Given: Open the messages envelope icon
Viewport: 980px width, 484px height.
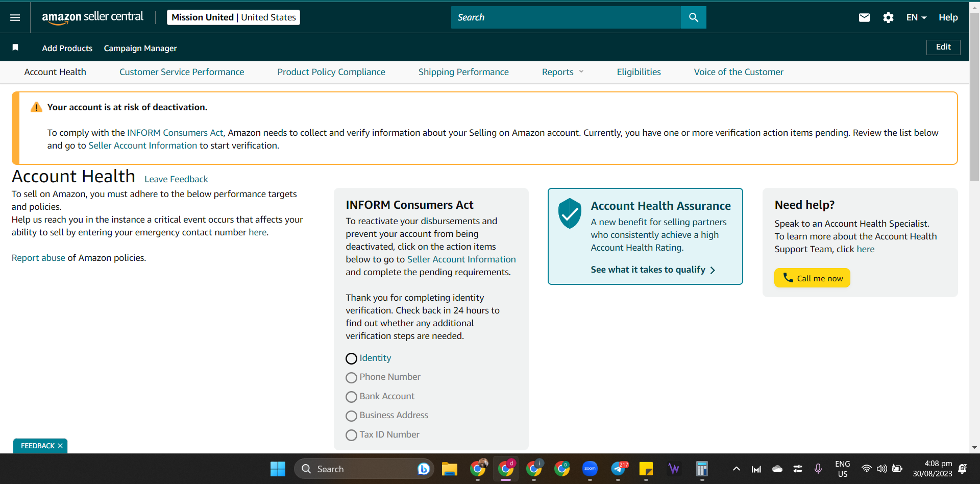Looking at the screenshot, I should [x=864, y=17].
